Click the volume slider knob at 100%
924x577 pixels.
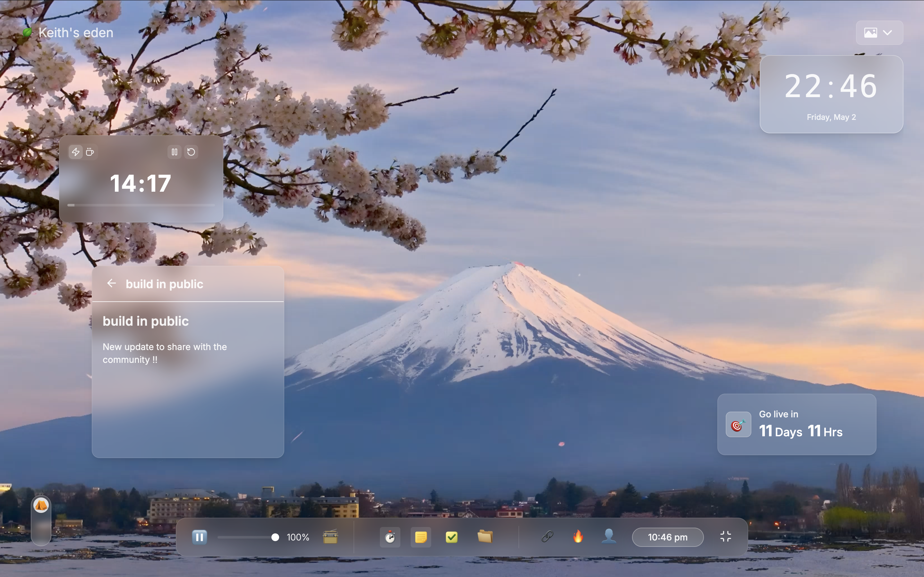tap(275, 537)
